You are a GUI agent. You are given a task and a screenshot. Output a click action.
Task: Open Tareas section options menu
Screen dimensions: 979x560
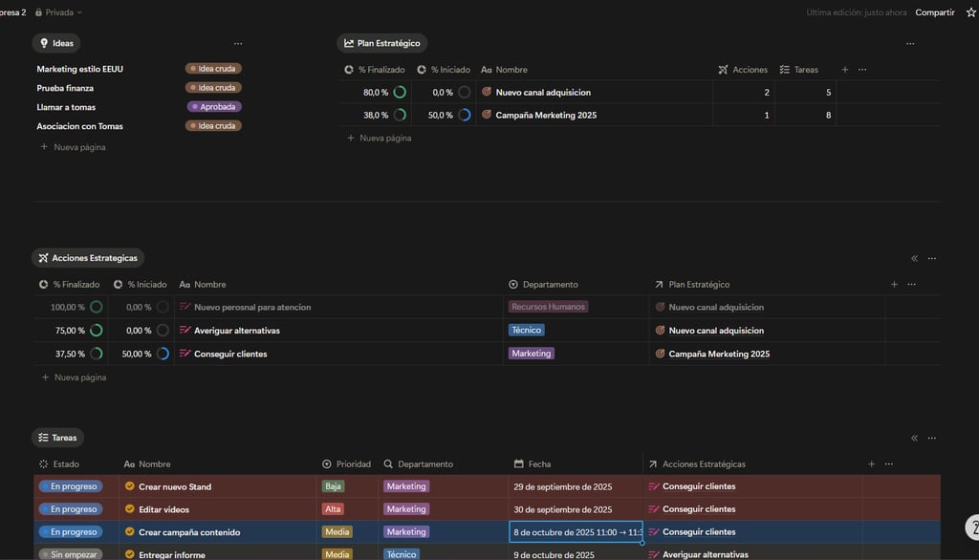(x=931, y=439)
